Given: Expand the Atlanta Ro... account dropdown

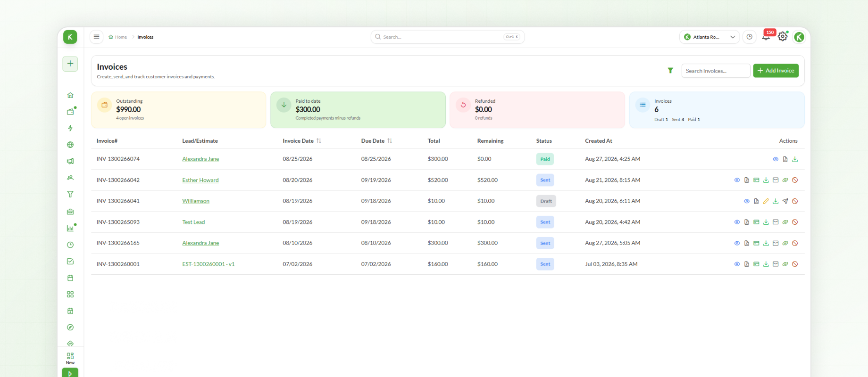Looking at the screenshot, I should pyautogui.click(x=709, y=37).
